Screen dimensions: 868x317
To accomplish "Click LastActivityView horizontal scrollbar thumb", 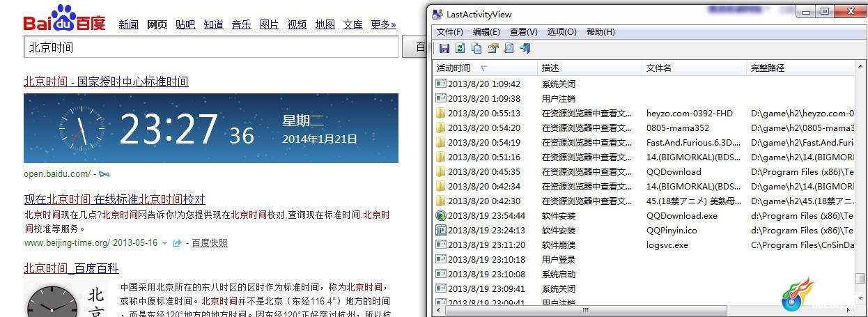I will coord(586,310).
